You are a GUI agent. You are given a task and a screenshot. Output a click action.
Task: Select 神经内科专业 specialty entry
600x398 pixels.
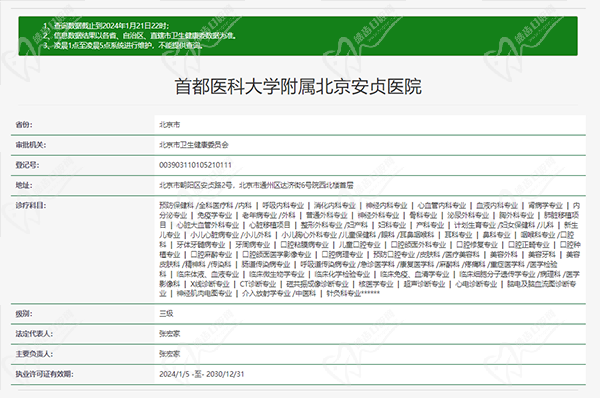[x=386, y=206]
